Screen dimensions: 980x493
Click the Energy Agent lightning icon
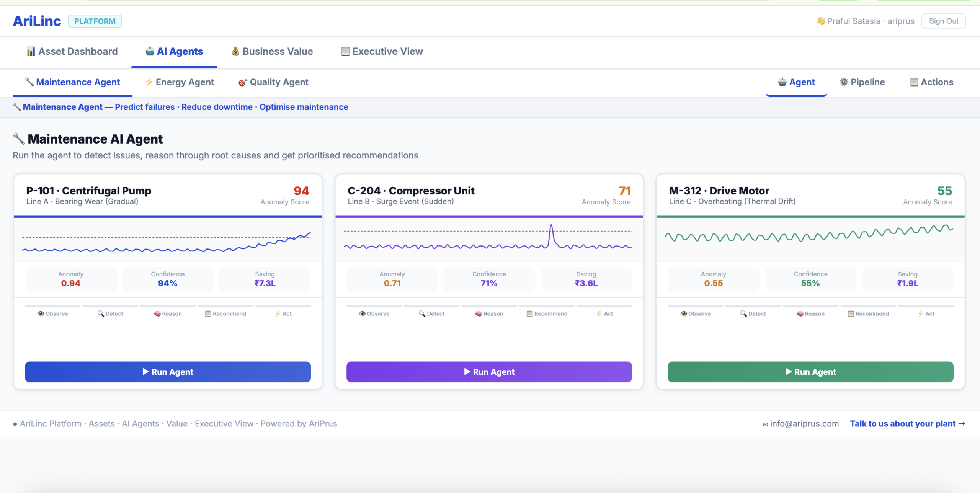(149, 82)
